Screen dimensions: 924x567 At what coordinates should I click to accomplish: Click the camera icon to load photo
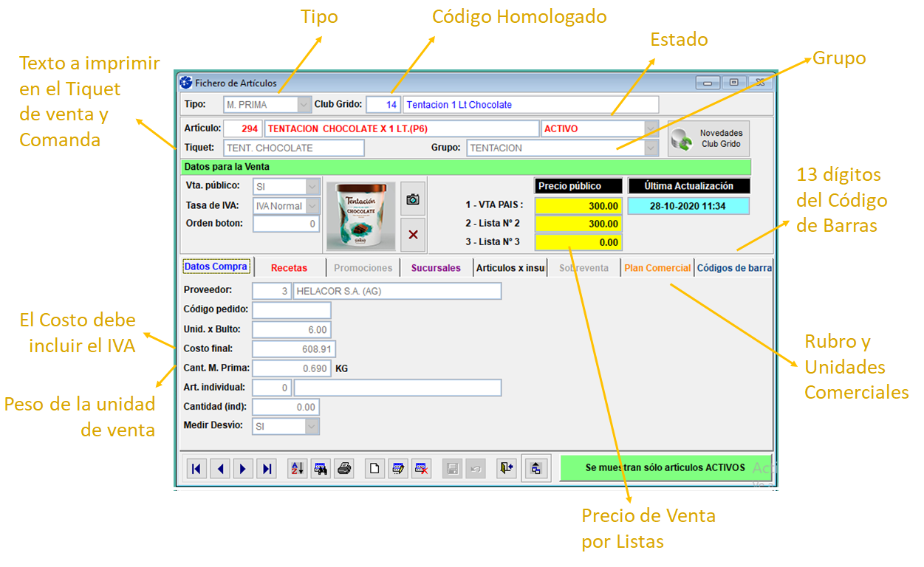[x=413, y=199]
